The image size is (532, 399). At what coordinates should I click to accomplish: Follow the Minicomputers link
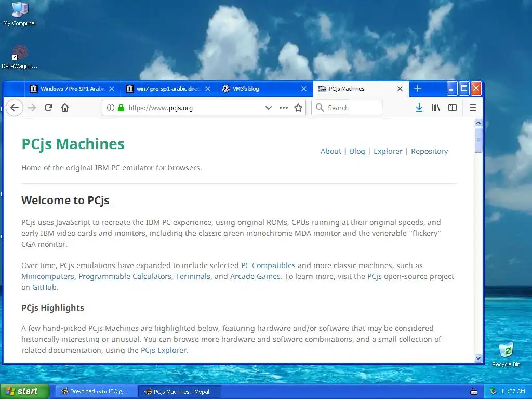47,276
